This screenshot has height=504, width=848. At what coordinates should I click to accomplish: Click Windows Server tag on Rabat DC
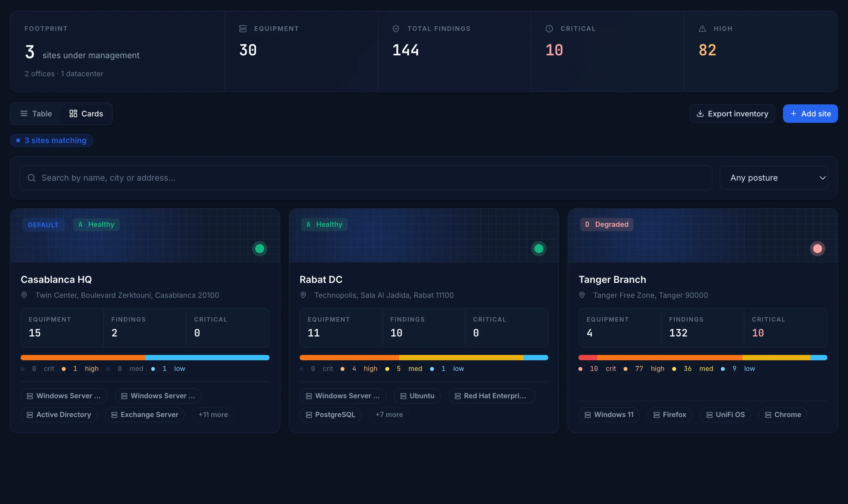[x=343, y=396]
